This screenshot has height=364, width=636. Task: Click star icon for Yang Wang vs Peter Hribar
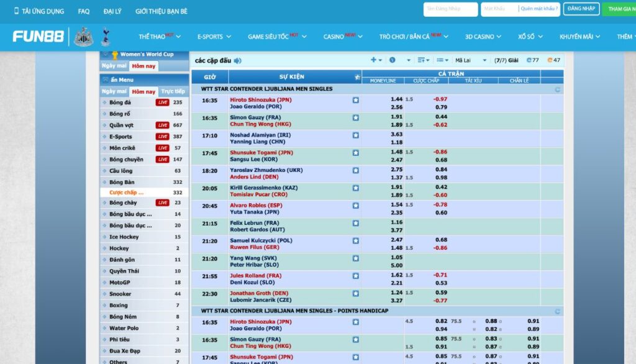pyautogui.click(x=356, y=258)
